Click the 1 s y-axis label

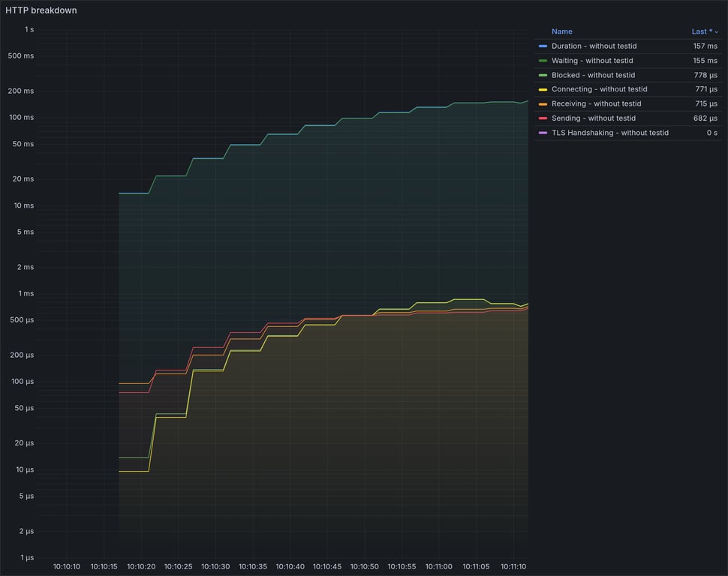[29, 29]
